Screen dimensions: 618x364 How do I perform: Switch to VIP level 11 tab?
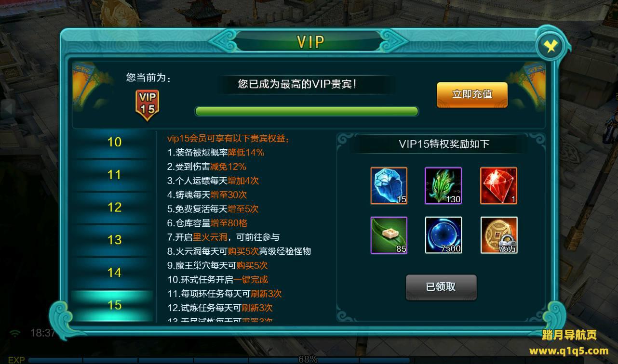click(114, 175)
